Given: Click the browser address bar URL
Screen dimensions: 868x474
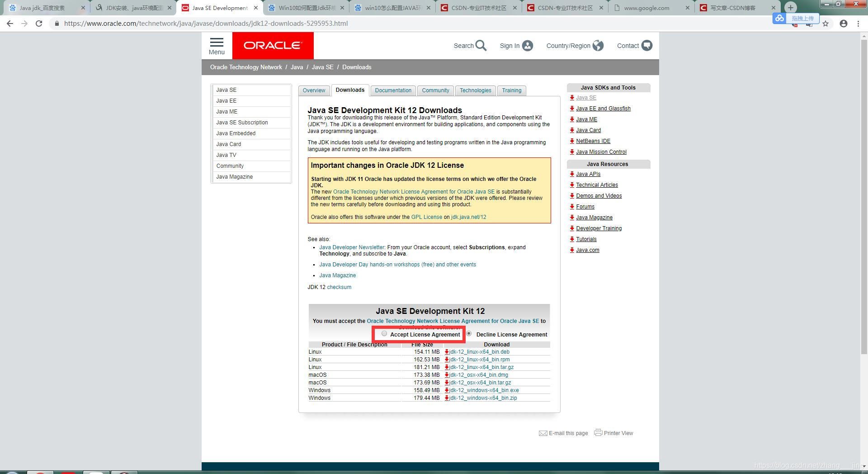Looking at the screenshot, I should pos(206,24).
